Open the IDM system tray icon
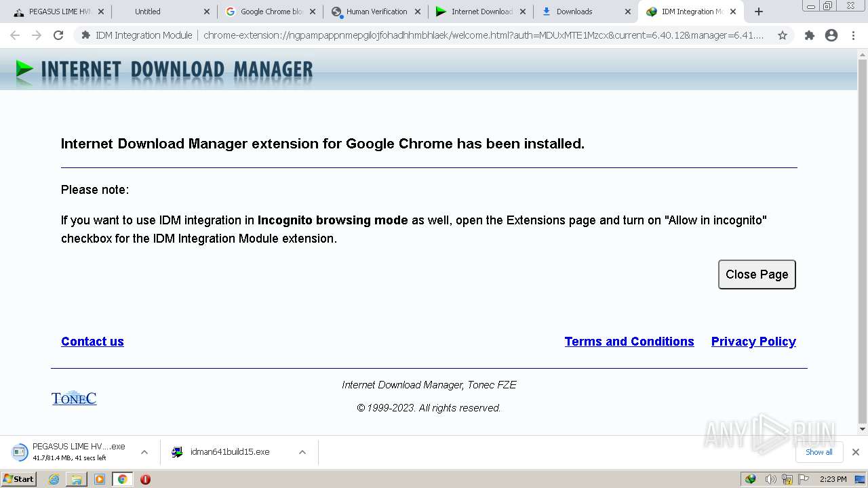 (x=751, y=479)
